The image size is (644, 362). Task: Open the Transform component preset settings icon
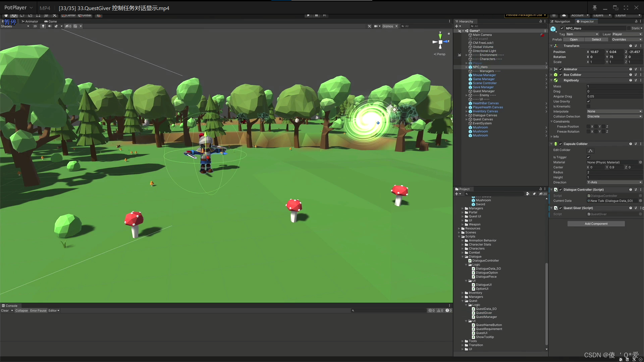point(636,46)
